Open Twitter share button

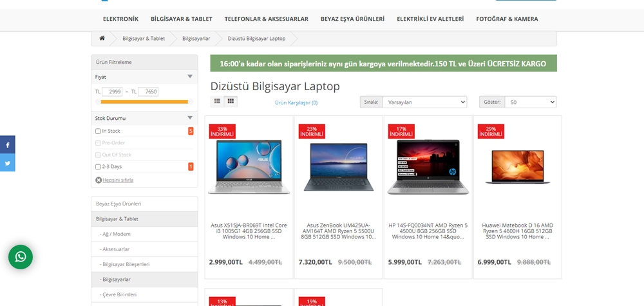coord(7,162)
